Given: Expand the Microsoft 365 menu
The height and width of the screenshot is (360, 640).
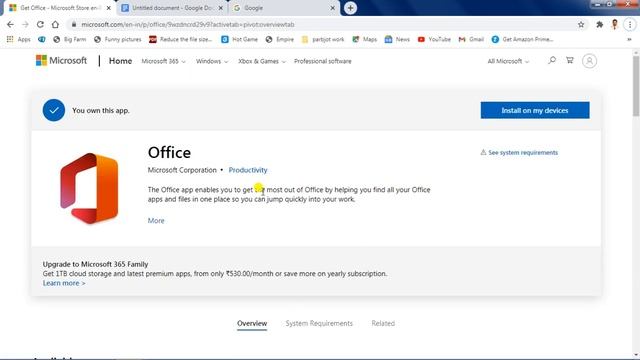Looking at the screenshot, I should 163,61.
